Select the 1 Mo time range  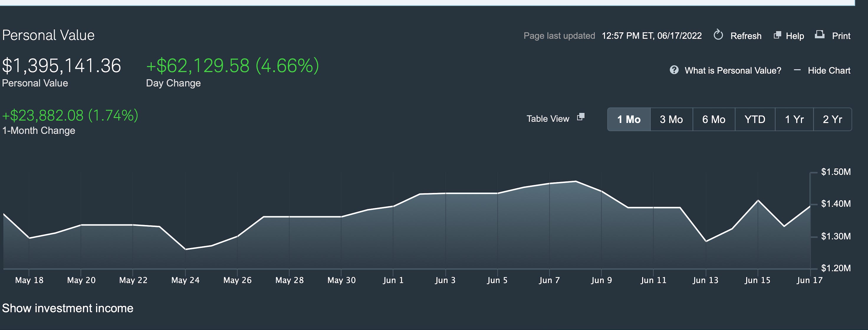pyautogui.click(x=629, y=119)
